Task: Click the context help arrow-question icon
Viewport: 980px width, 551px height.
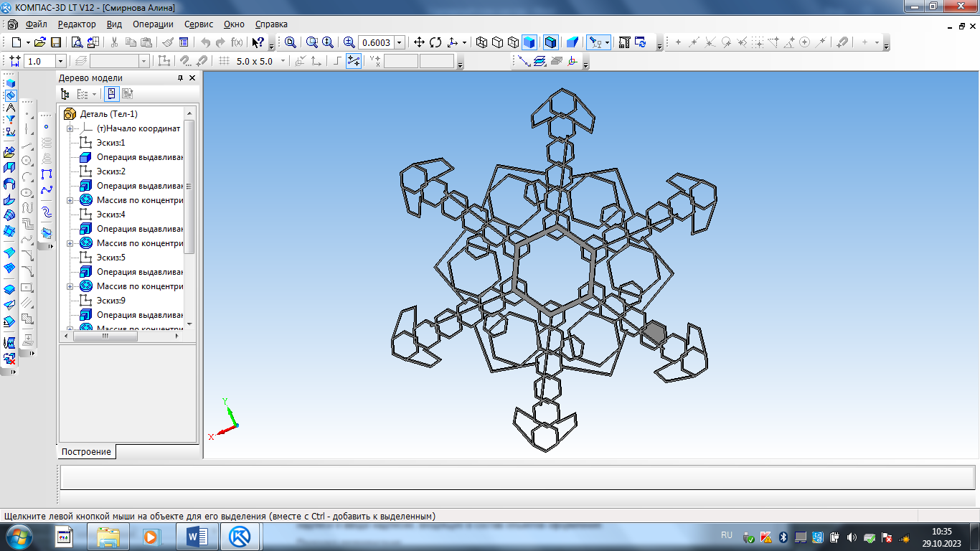Action: [x=258, y=42]
